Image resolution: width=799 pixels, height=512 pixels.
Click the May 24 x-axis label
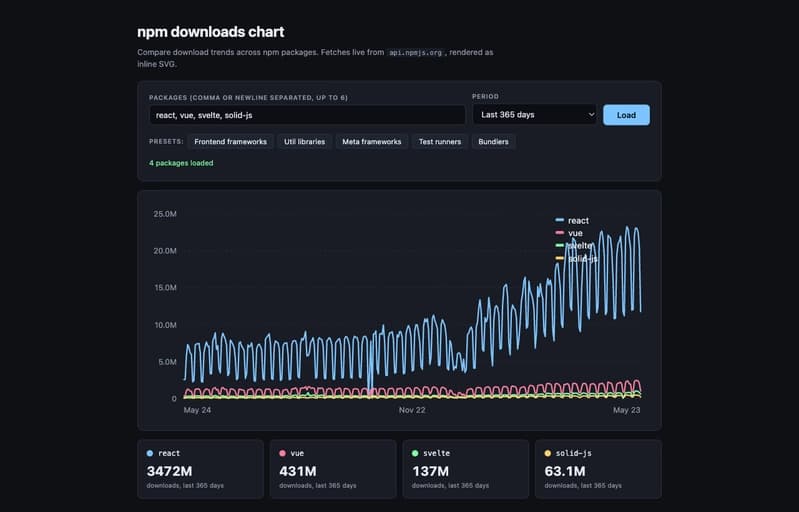point(197,410)
